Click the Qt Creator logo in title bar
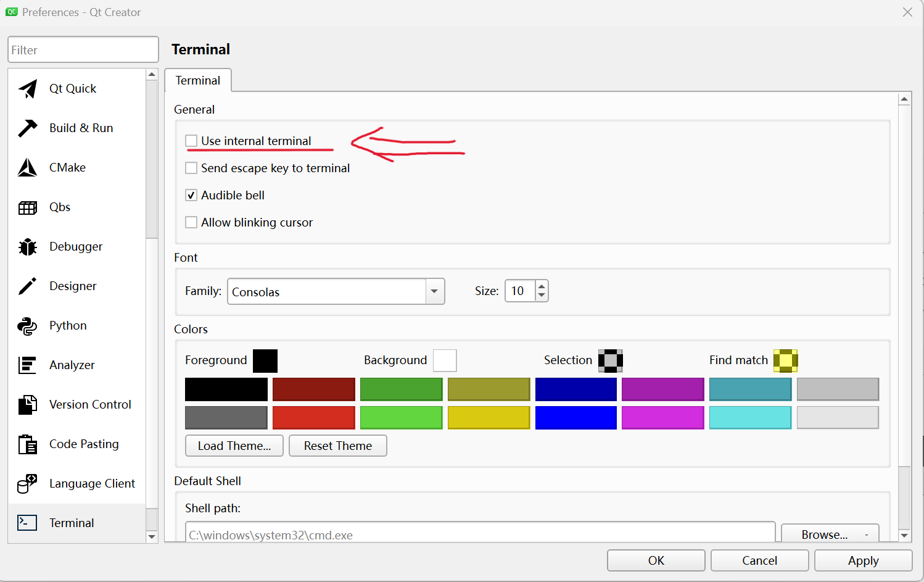924x582 pixels. click(x=12, y=12)
